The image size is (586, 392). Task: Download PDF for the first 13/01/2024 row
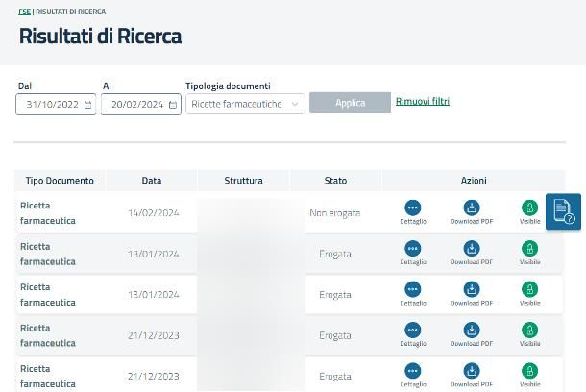pos(471,250)
